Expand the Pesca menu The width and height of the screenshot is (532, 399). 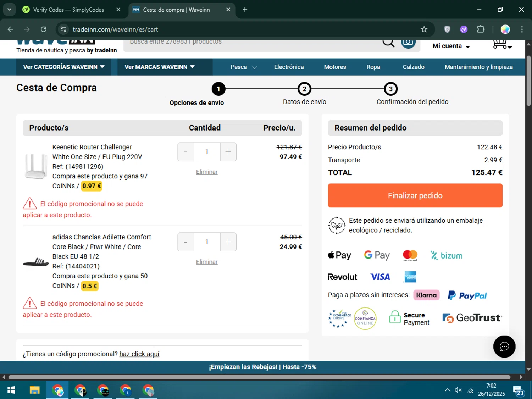pos(244,67)
